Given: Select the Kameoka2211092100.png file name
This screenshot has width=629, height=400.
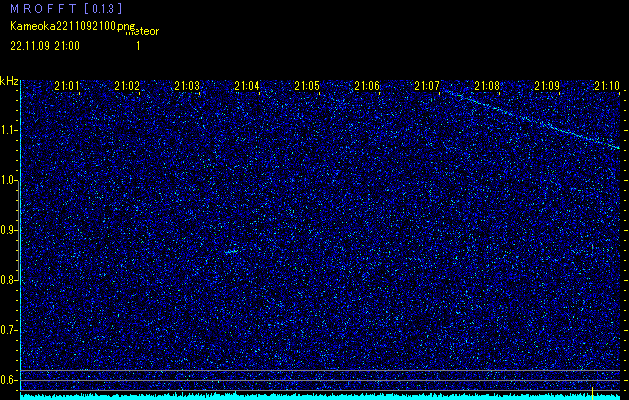Looking at the screenshot, I should pyautogui.click(x=73, y=26).
